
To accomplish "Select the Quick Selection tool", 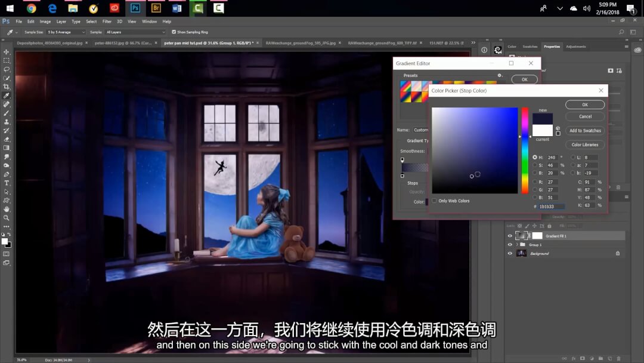I will [x=6, y=78].
